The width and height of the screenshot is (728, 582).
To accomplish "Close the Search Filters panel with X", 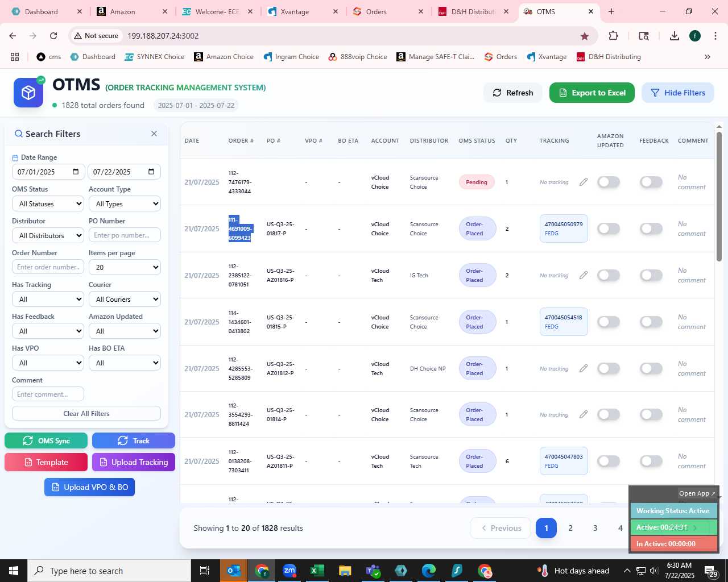I will click(154, 134).
